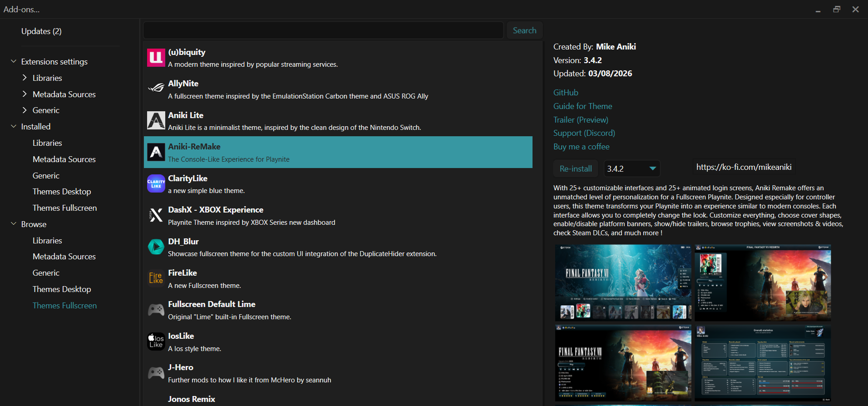868x406 pixels.
Task: Open the Support (Discord) link
Action: click(584, 133)
